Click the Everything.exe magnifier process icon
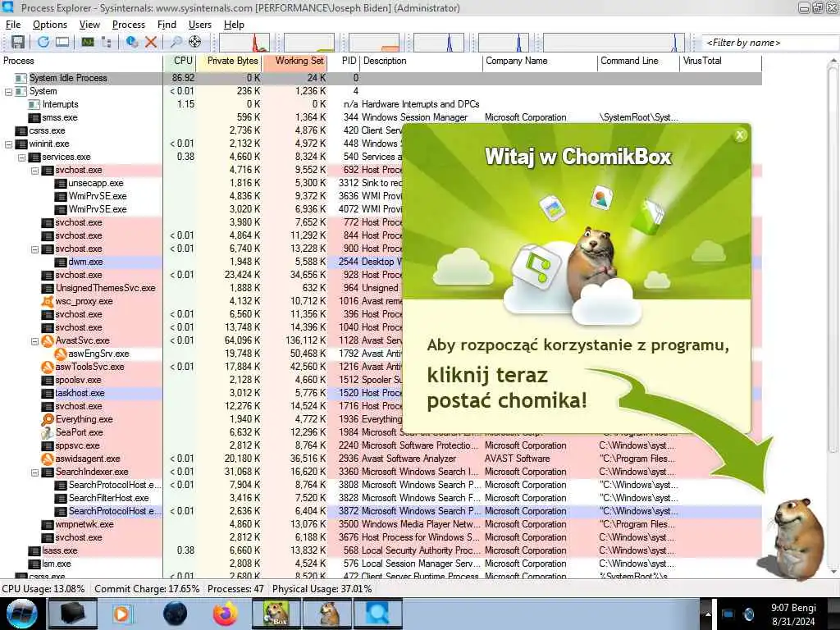Screen dimensions: 840x630 point(48,419)
